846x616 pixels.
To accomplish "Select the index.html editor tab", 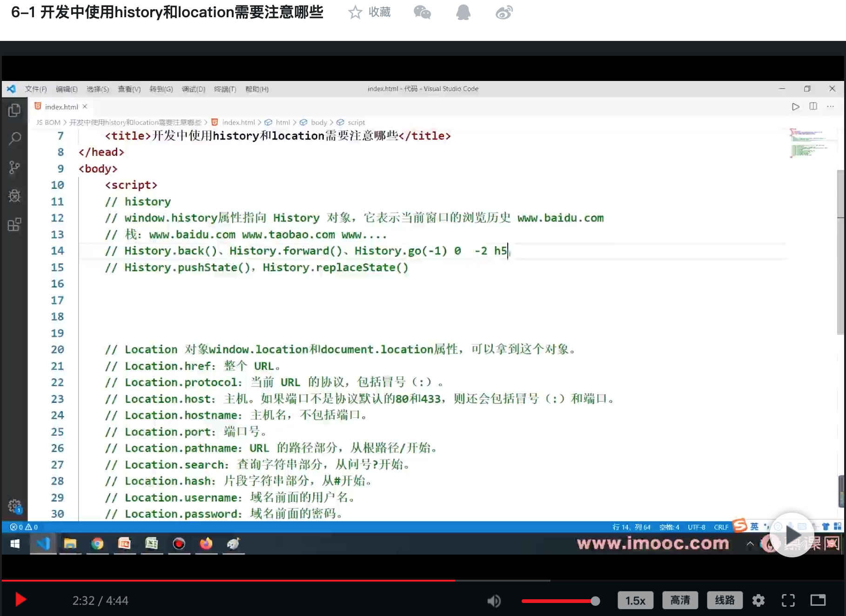I will coord(61,107).
